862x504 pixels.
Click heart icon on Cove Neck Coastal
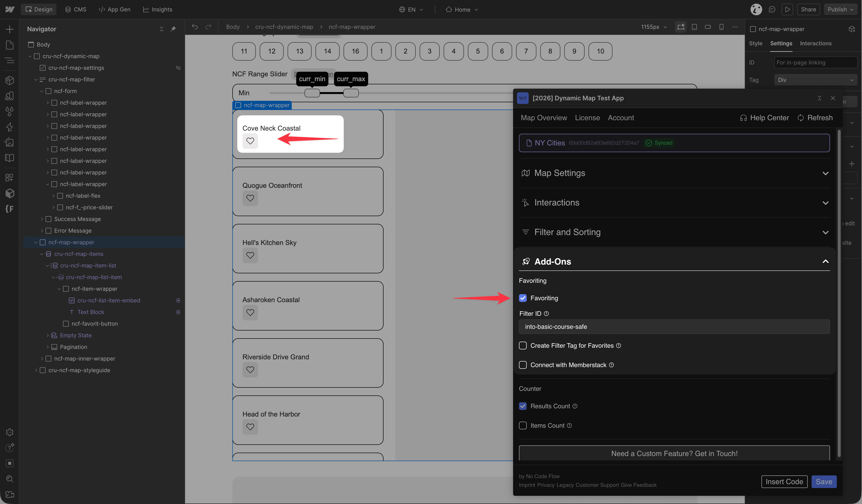coord(250,141)
